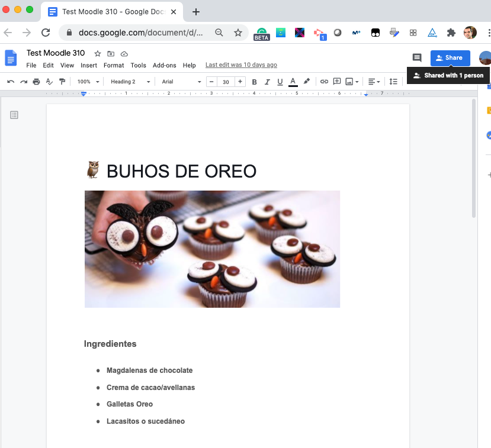491x448 pixels.
Task: Open the highlight color tool
Action: [307, 81]
